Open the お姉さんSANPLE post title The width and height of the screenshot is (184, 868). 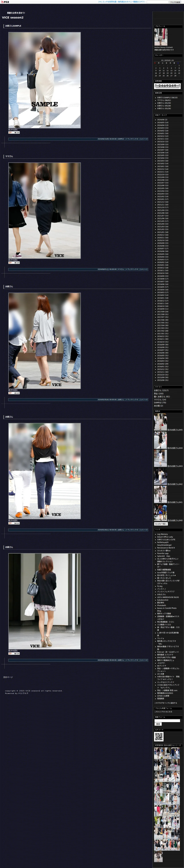coord(13,26)
